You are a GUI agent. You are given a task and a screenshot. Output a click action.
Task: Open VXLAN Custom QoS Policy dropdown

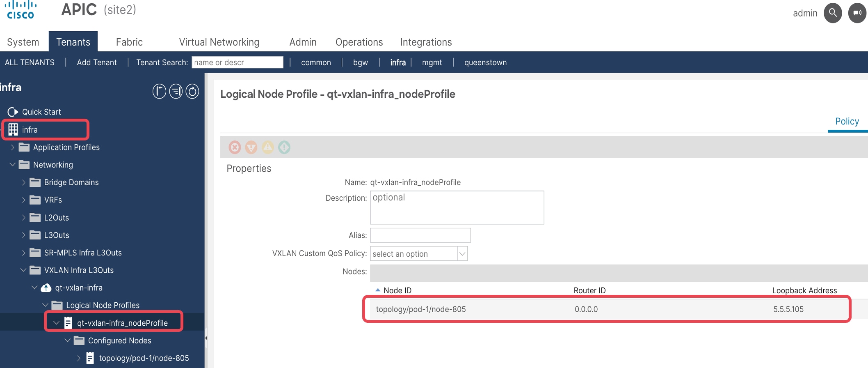tap(462, 254)
